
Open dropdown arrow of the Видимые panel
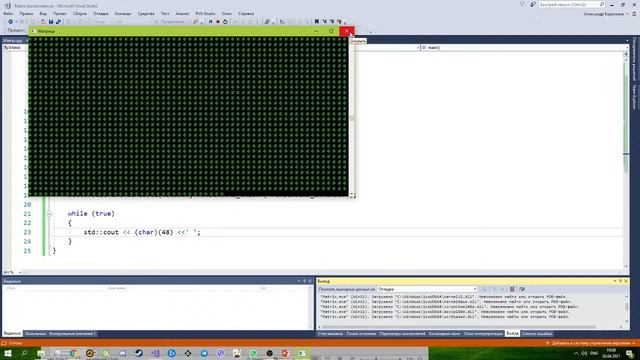pos(299,281)
